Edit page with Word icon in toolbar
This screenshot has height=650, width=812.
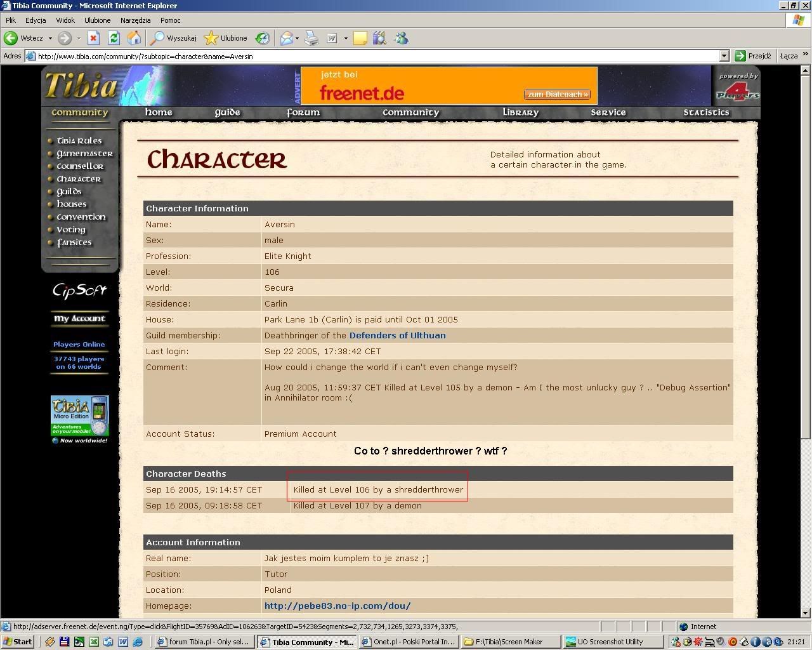[x=332, y=38]
